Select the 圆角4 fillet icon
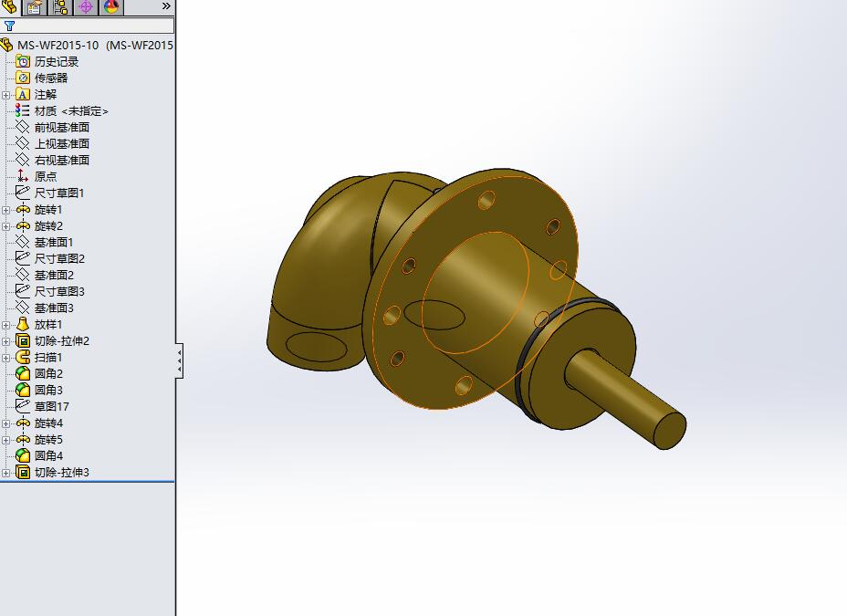Viewport: 847px width, 616px height. click(x=23, y=455)
